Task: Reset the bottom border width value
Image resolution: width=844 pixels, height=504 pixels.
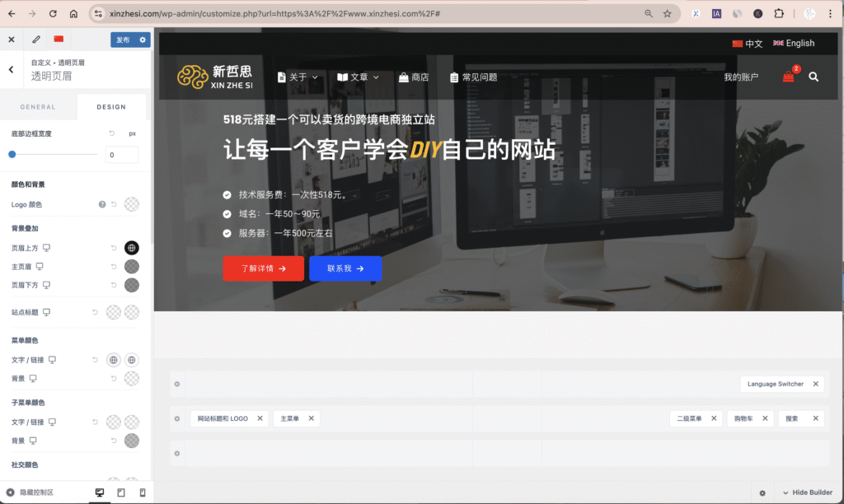Action: click(112, 133)
